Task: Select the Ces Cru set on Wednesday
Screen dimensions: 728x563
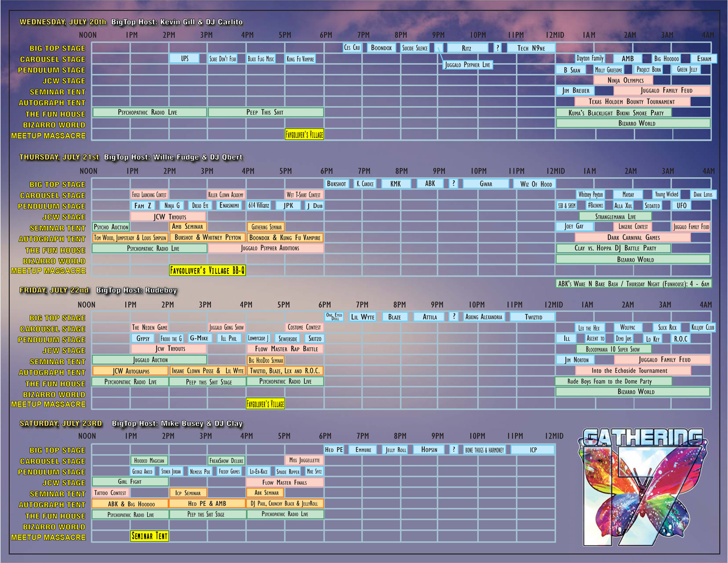Action: pyautogui.click(x=352, y=48)
